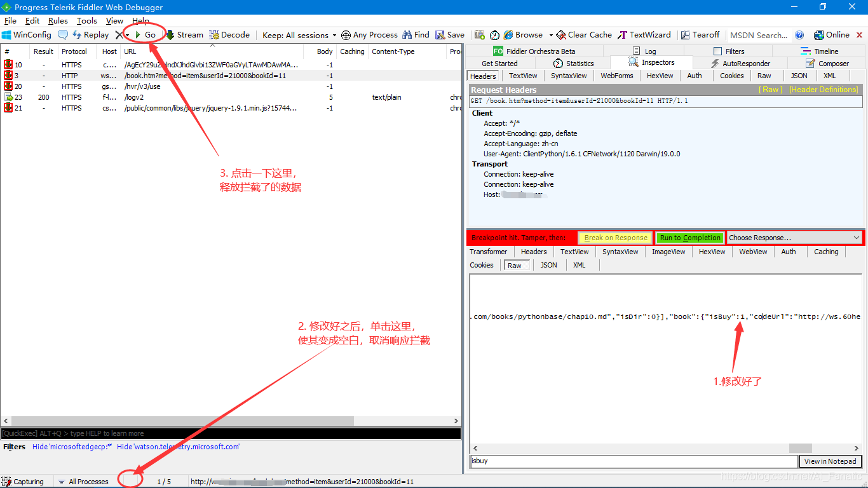Click right arrow of response Raw scrollbar
868x488 pixels.
tap(857, 448)
